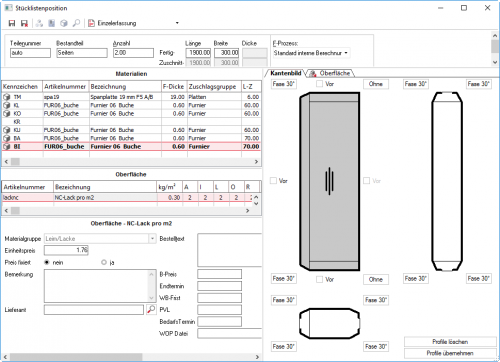Image resolution: width=500 pixels, height=362 pixels.
Task: Click the save-and-close icon with red x
Action: tap(24, 23)
